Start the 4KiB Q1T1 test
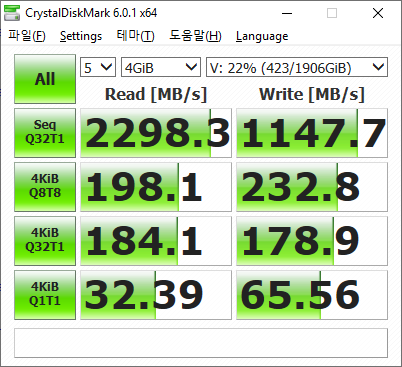Screen dimensions: 402x367 click(45, 295)
